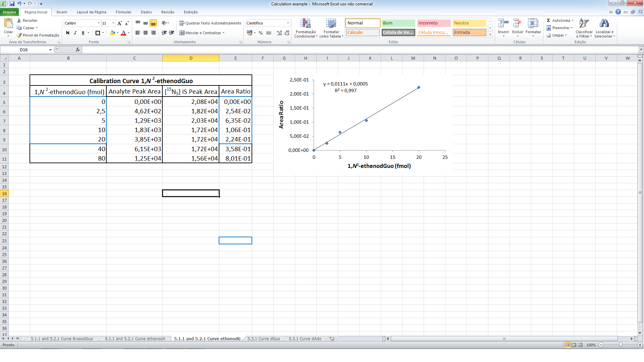This screenshot has height=362, width=644.
Task: Click the zoom in plus button
Action: click(x=640, y=345)
